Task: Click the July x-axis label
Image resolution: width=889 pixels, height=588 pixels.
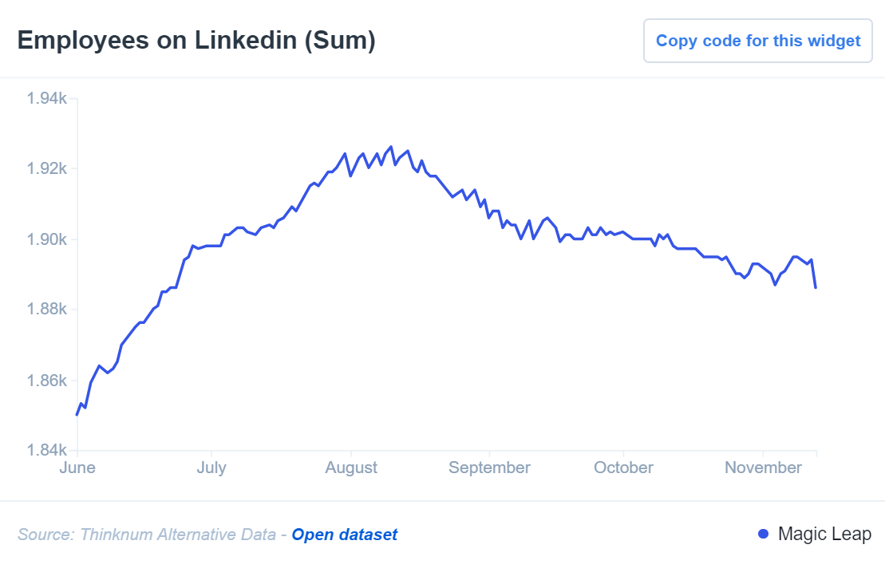Action: point(211,468)
